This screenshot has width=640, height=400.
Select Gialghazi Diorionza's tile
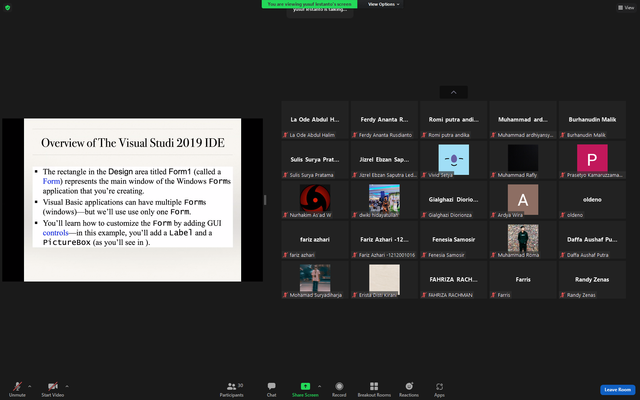[453, 200]
